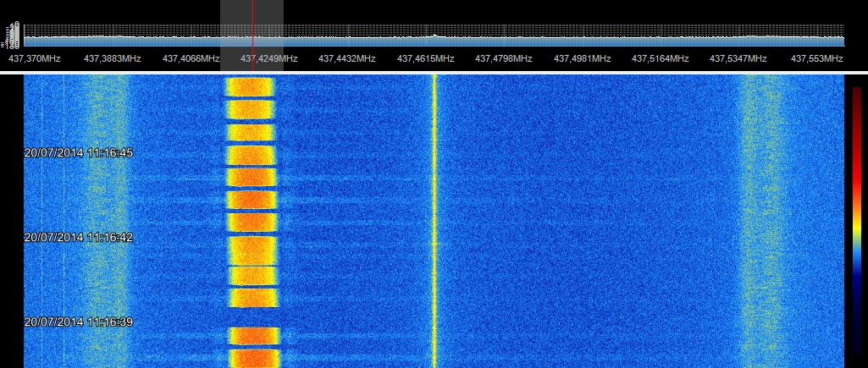
Task: Tune to the 437,5164MHz label
Action: coord(661,59)
